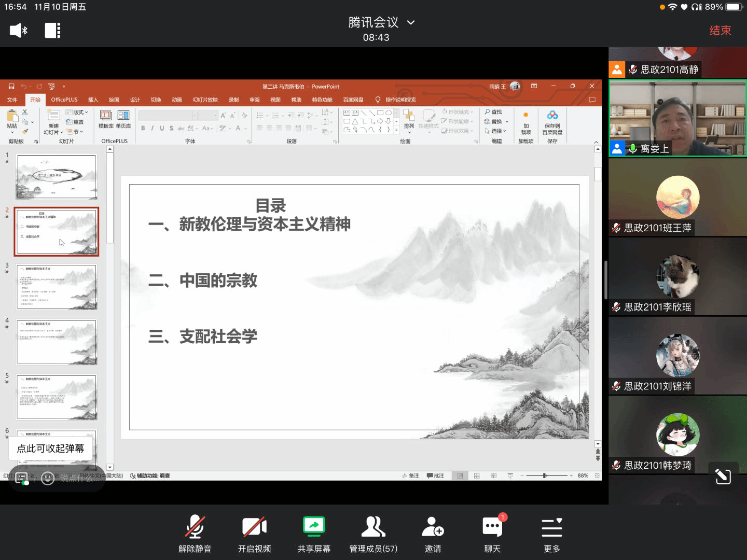
Task: Switch to Slide Sorter view icon in status bar
Action: pos(477,475)
